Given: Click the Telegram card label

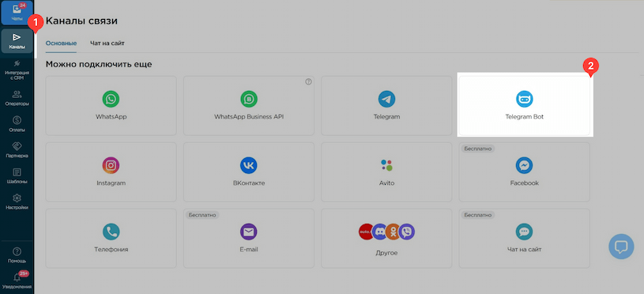Looking at the screenshot, I should pos(386,117).
